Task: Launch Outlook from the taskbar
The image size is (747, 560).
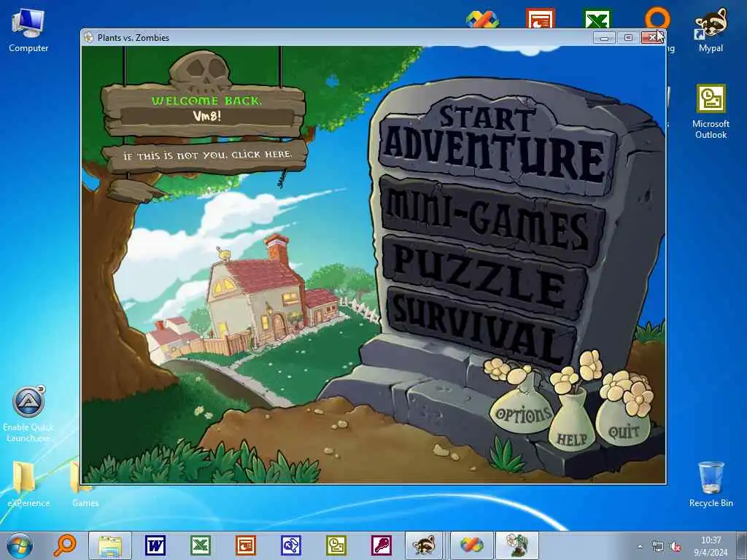Action: tap(336, 545)
